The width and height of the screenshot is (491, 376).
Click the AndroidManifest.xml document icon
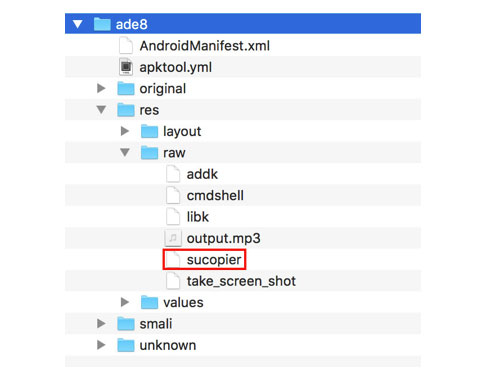[x=126, y=46]
